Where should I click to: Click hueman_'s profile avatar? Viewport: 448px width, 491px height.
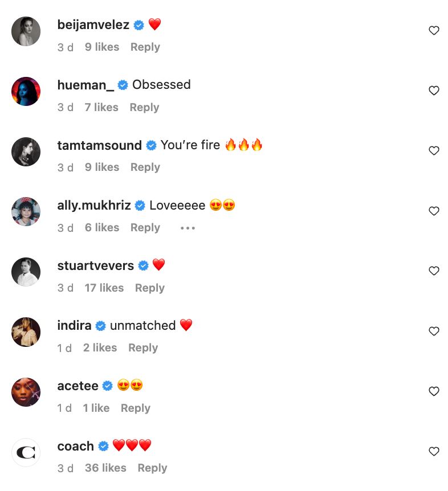coord(26,92)
